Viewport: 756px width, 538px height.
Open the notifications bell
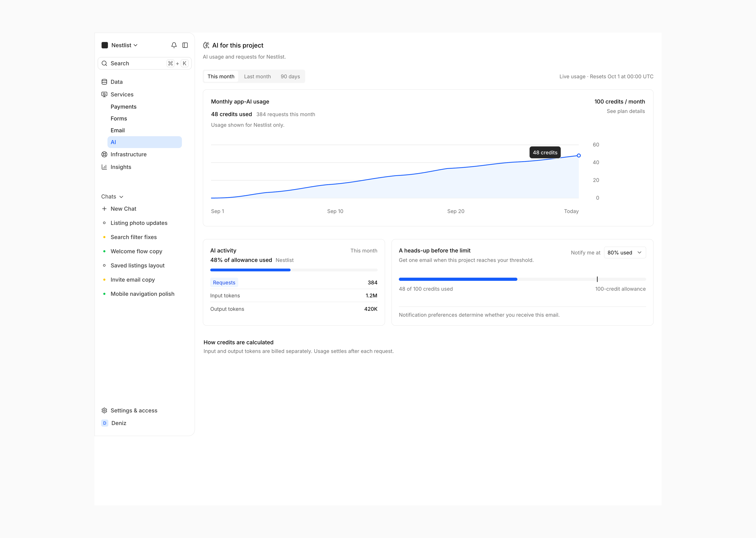[174, 45]
